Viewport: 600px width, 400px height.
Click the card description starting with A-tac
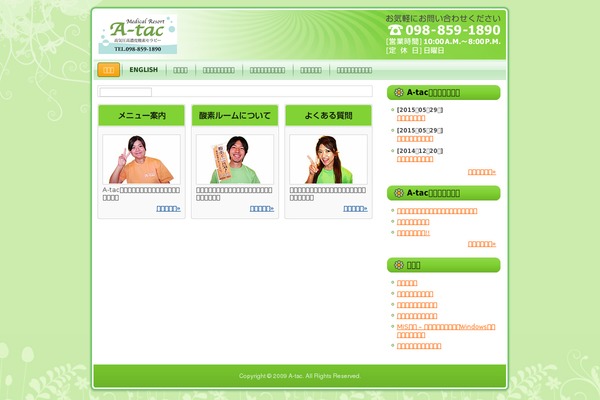[141, 194]
